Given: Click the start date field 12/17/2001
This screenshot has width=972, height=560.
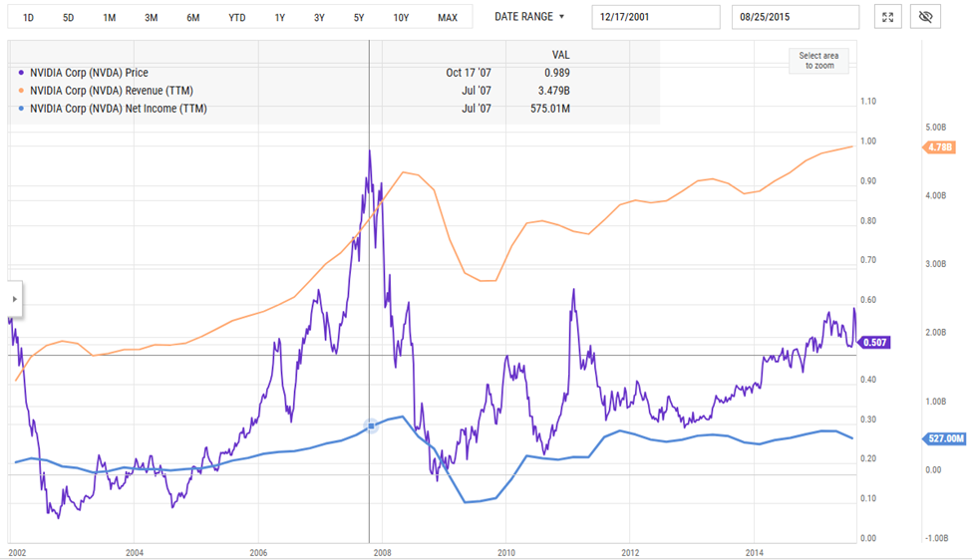Looking at the screenshot, I should (655, 17).
